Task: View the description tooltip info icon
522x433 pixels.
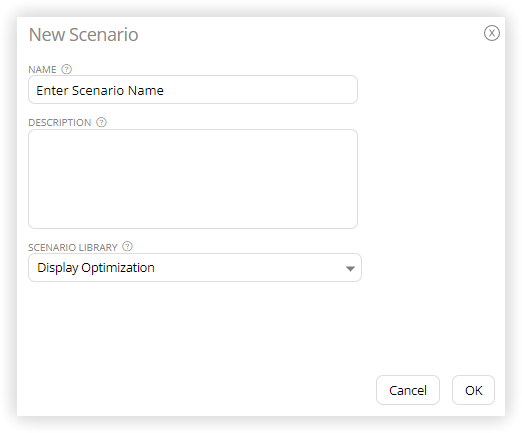Action: [101, 122]
